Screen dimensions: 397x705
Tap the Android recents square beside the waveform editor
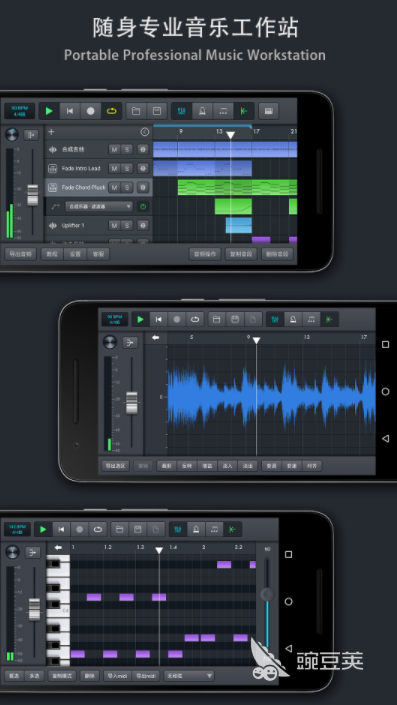385,344
